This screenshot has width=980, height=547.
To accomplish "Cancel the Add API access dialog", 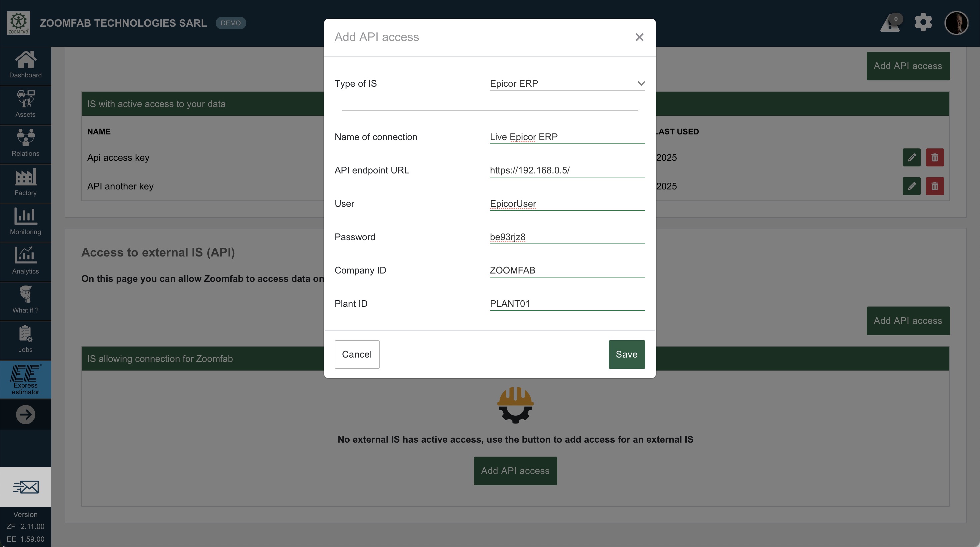I will click(x=356, y=355).
